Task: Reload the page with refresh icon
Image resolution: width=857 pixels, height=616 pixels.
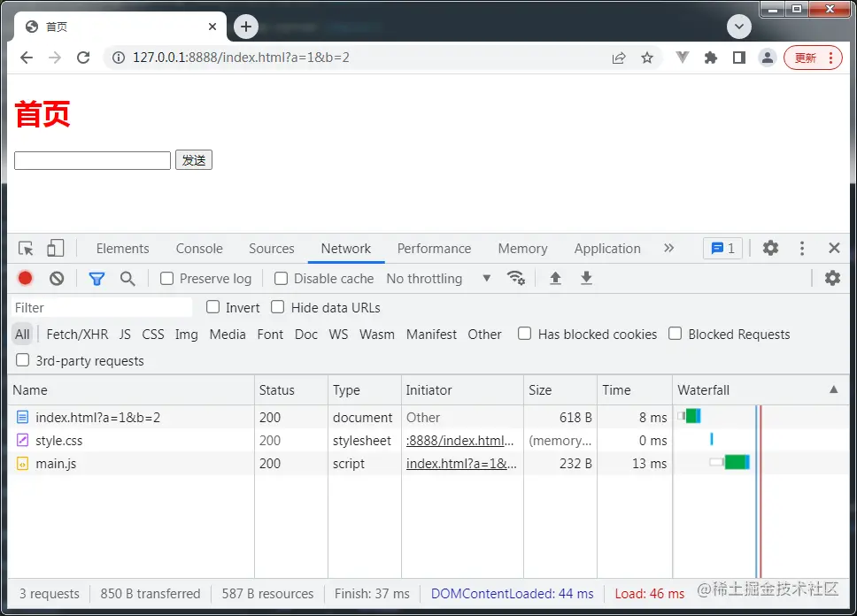Action: point(83,58)
